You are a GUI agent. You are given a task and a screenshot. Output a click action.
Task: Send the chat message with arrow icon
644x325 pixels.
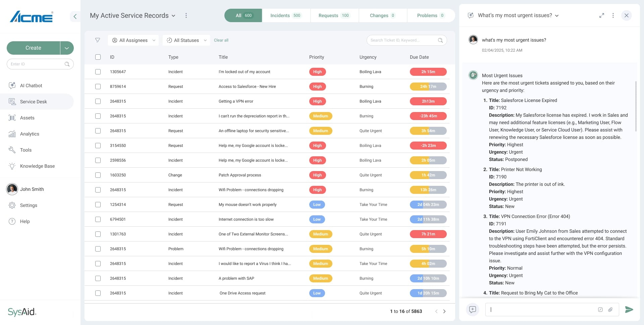pyautogui.click(x=629, y=310)
